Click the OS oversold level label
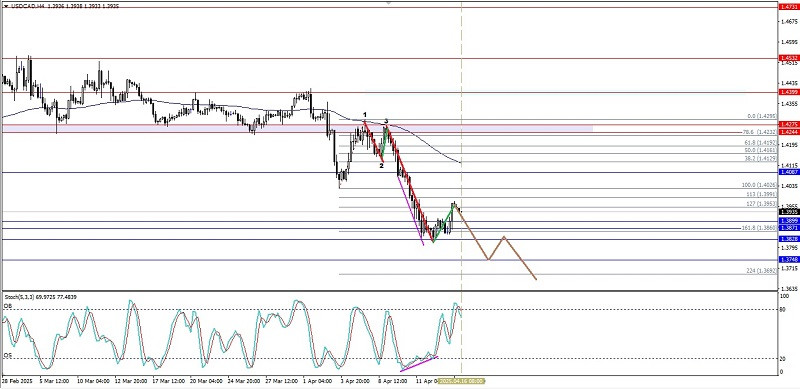This screenshot has width=800, height=389. point(7,354)
